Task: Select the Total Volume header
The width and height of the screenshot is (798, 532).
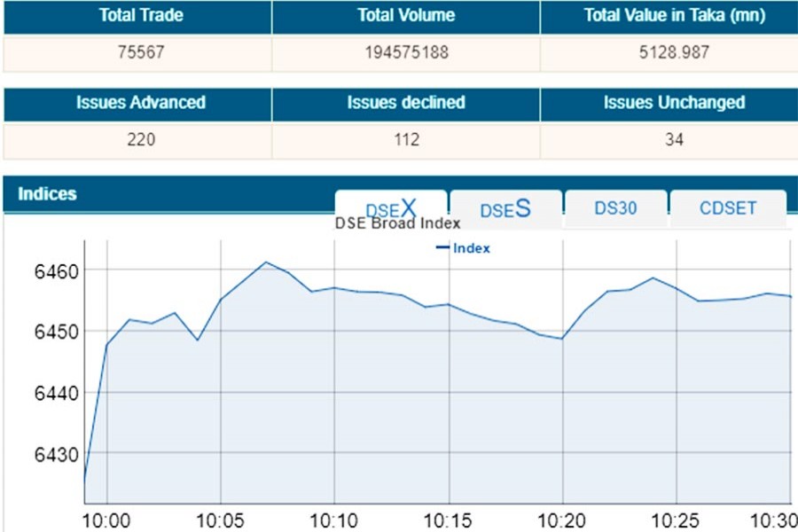Action: (x=406, y=16)
